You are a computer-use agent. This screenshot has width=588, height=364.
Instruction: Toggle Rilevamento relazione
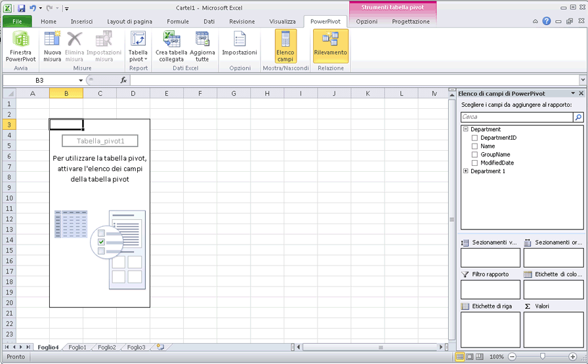tap(330, 46)
